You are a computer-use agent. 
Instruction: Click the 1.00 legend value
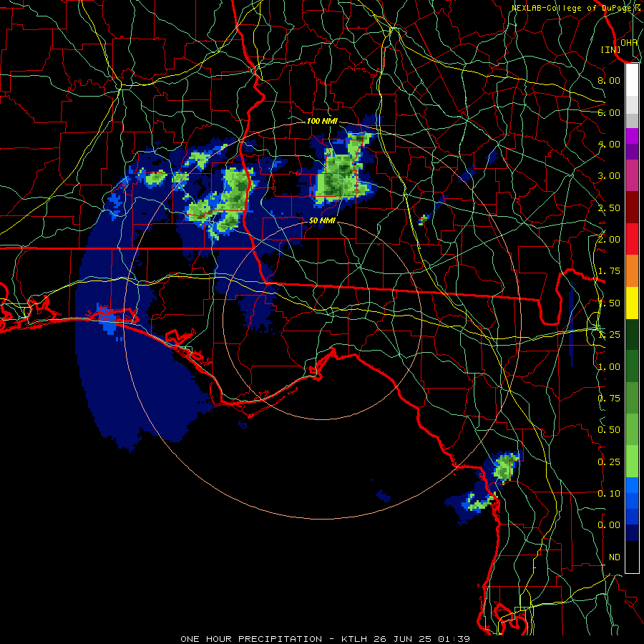click(609, 367)
